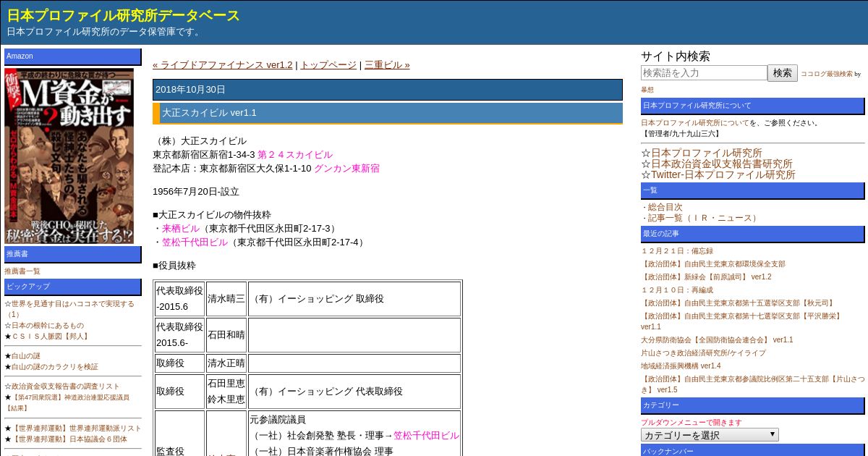Select text 1956年7月20日-設立

(x=196, y=192)
